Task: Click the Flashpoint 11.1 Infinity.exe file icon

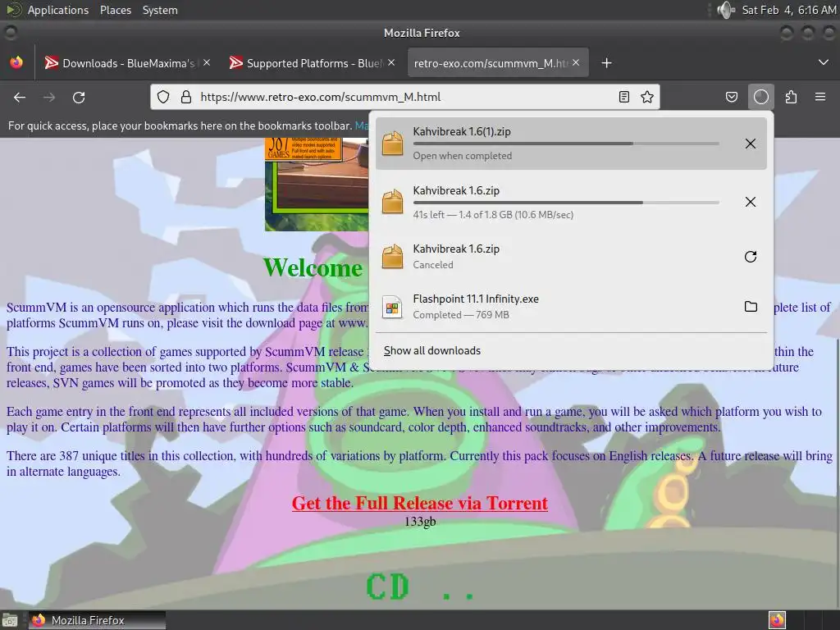Action: coord(392,307)
